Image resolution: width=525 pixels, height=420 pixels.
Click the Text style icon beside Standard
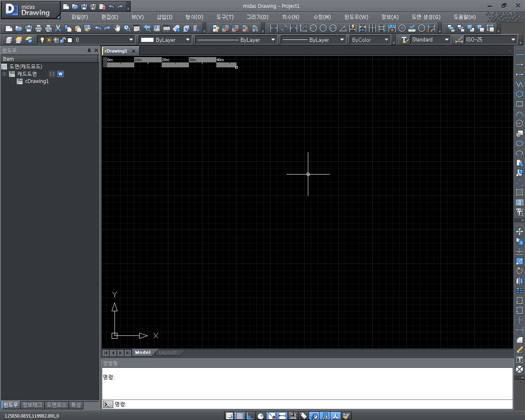coord(405,40)
